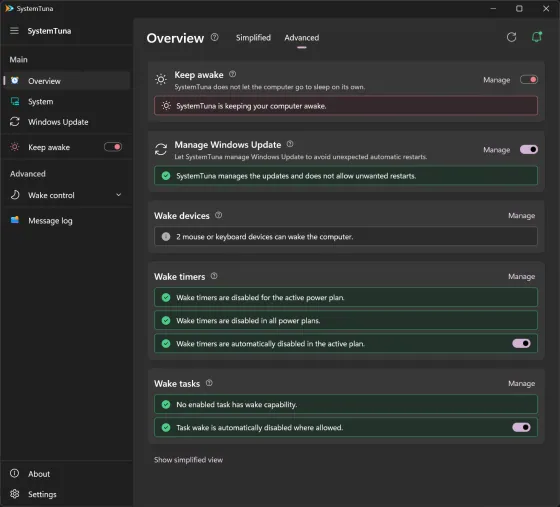Click the refresh icon in header

coord(511,37)
